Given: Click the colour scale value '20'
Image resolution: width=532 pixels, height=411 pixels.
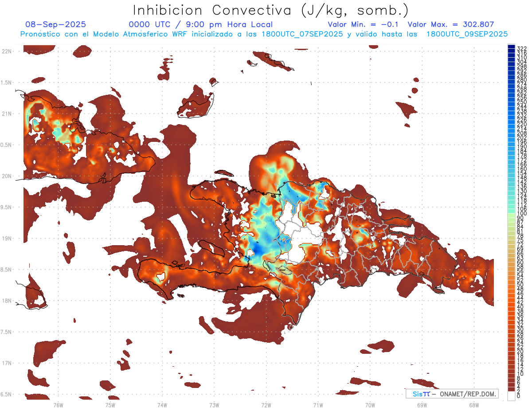Looking at the screenshot, I should [x=520, y=352].
